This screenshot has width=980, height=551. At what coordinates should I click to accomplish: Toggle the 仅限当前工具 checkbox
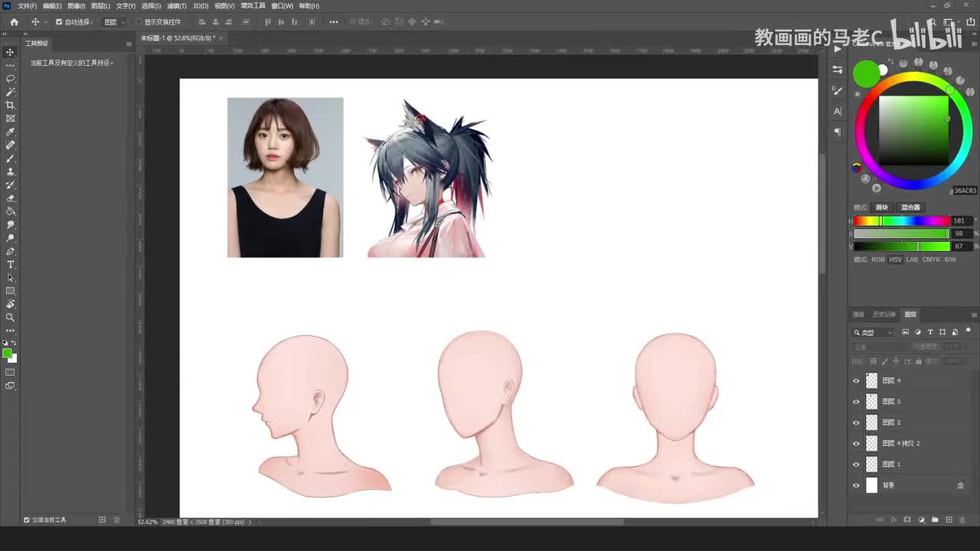[x=27, y=520]
